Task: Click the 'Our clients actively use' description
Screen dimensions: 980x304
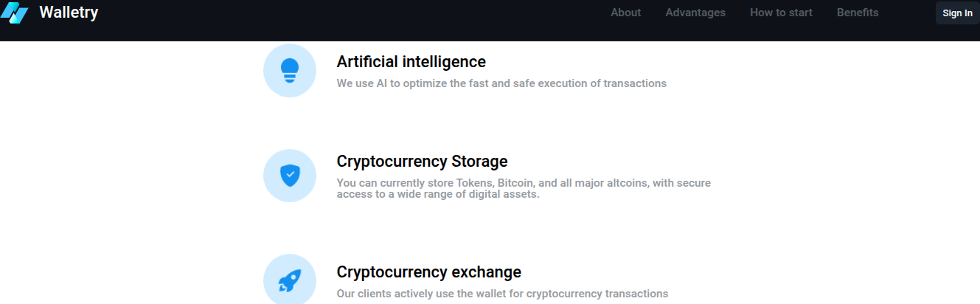Action: point(502,294)
